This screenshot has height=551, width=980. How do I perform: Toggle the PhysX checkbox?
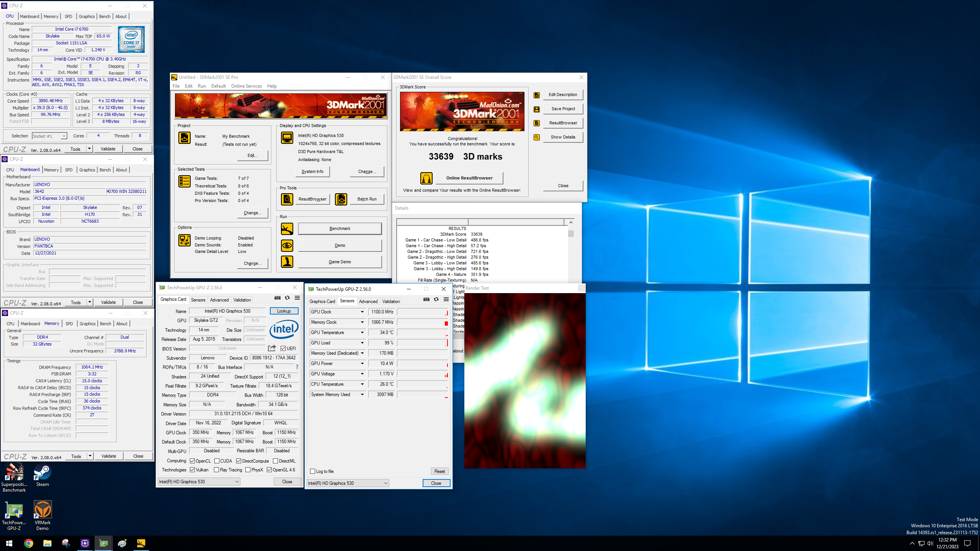[248, 470]
